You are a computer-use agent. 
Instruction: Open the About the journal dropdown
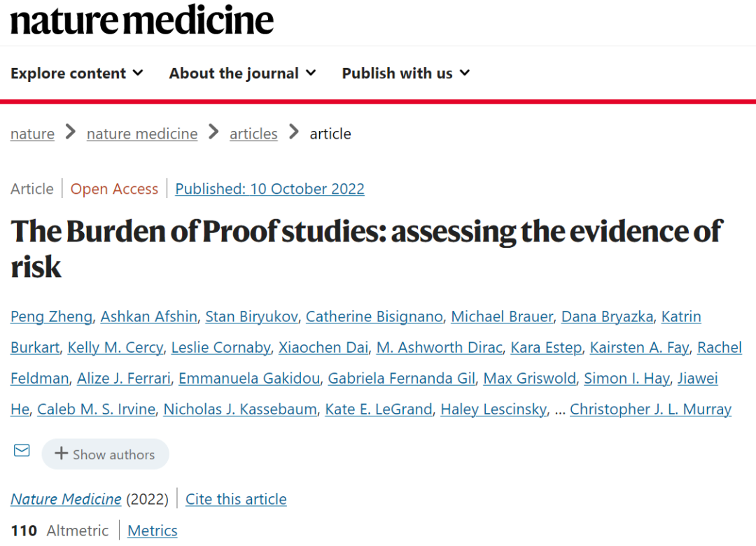242,73
